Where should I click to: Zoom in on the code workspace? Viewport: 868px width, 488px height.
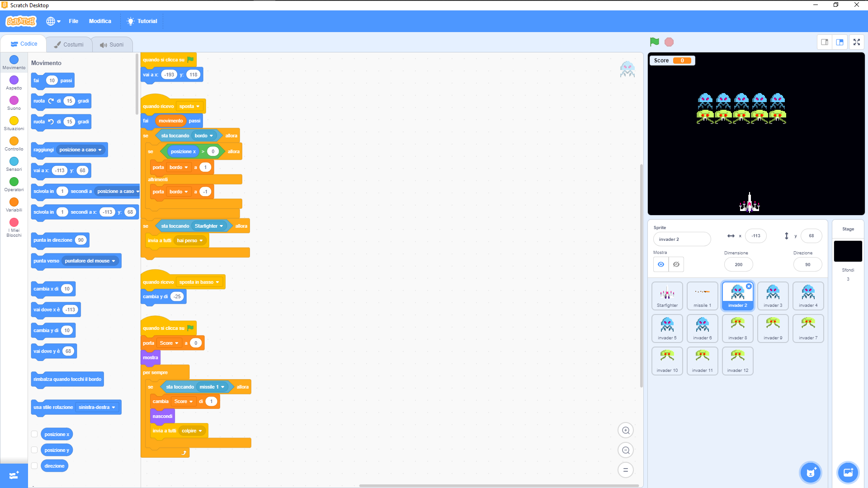click(626, 430)
